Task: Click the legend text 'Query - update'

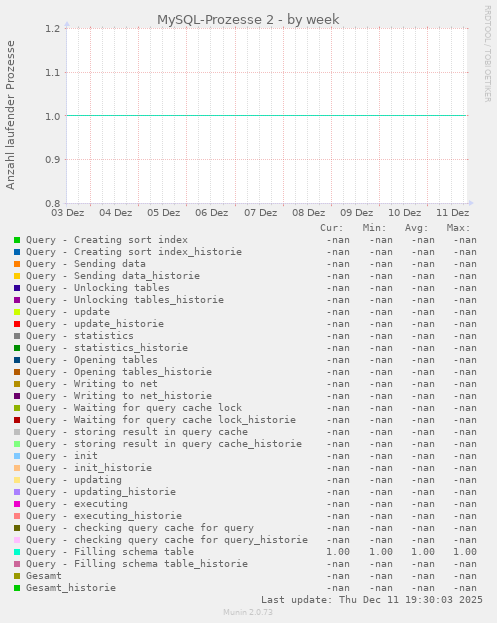Action: (x=68, y=312)
